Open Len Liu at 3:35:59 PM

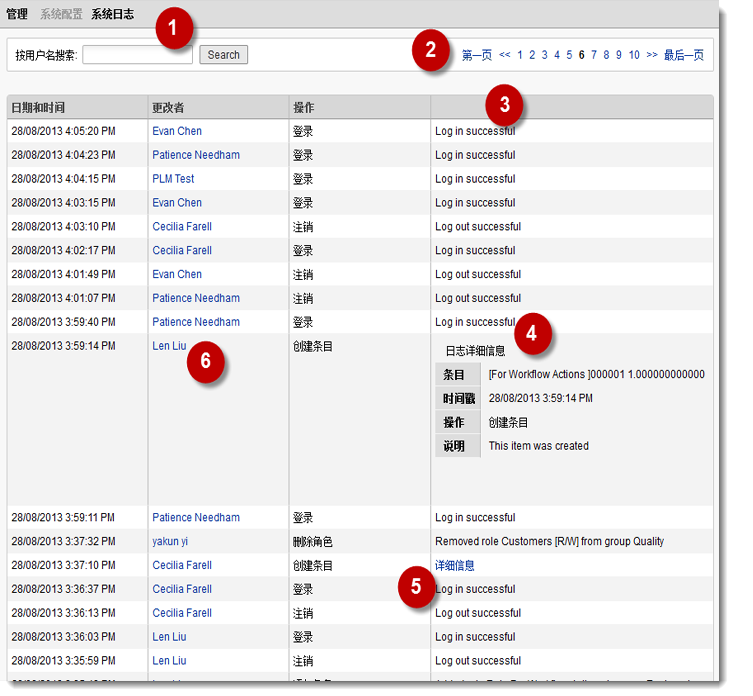[169, 661]
